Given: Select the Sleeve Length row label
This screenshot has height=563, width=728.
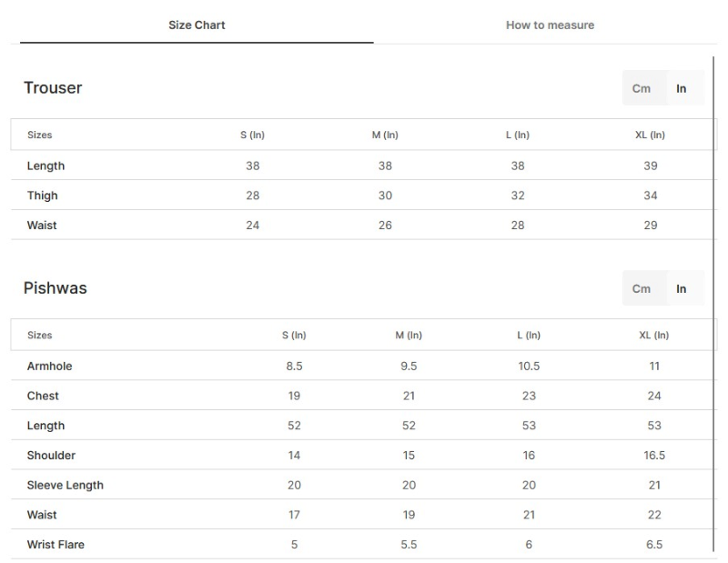Looking at the screenshot, I should click(x=65, y=485).
